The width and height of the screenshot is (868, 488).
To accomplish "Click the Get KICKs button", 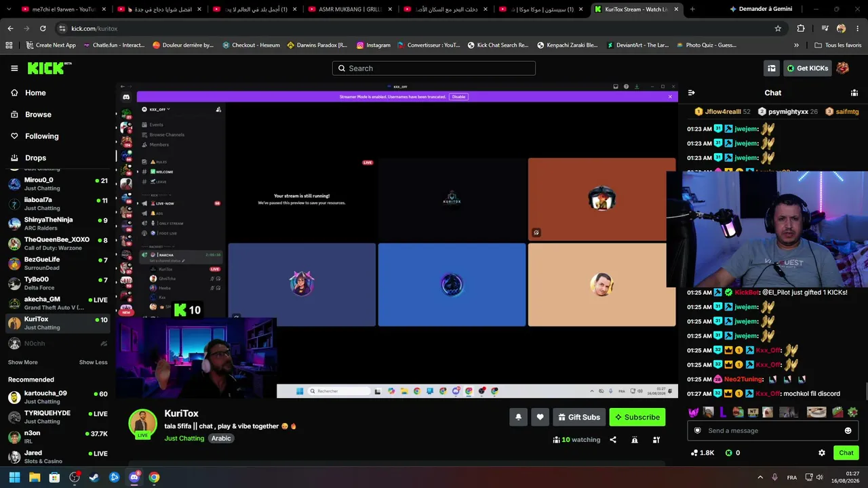I will click(807, 68).
